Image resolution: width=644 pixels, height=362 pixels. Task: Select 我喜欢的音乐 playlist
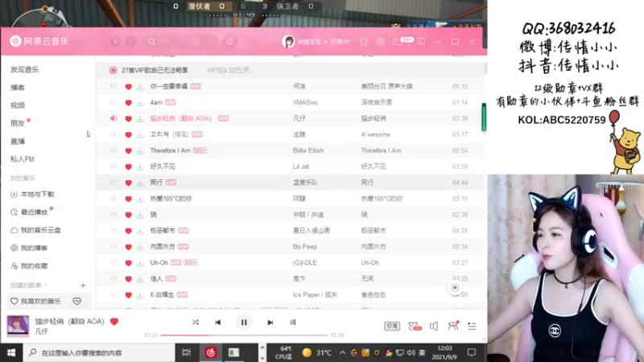point(36,301)
